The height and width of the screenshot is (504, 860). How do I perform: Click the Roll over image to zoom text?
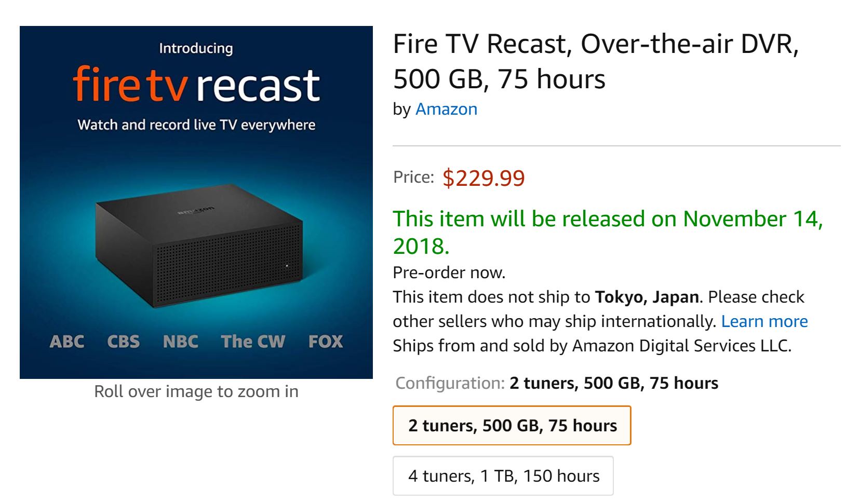(196, 391)
